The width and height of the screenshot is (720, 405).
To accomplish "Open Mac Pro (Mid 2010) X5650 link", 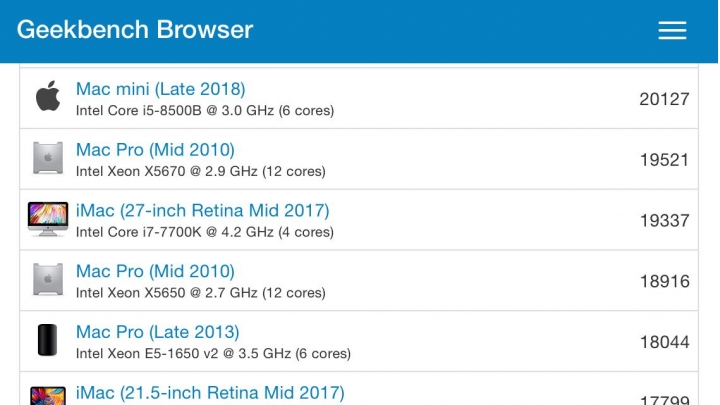I will click(155, 271).
